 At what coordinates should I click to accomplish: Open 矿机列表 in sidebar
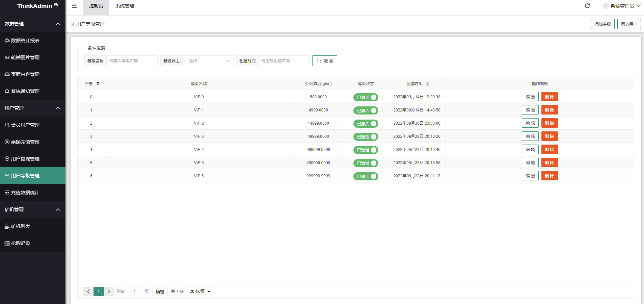(x=21, y=226)
